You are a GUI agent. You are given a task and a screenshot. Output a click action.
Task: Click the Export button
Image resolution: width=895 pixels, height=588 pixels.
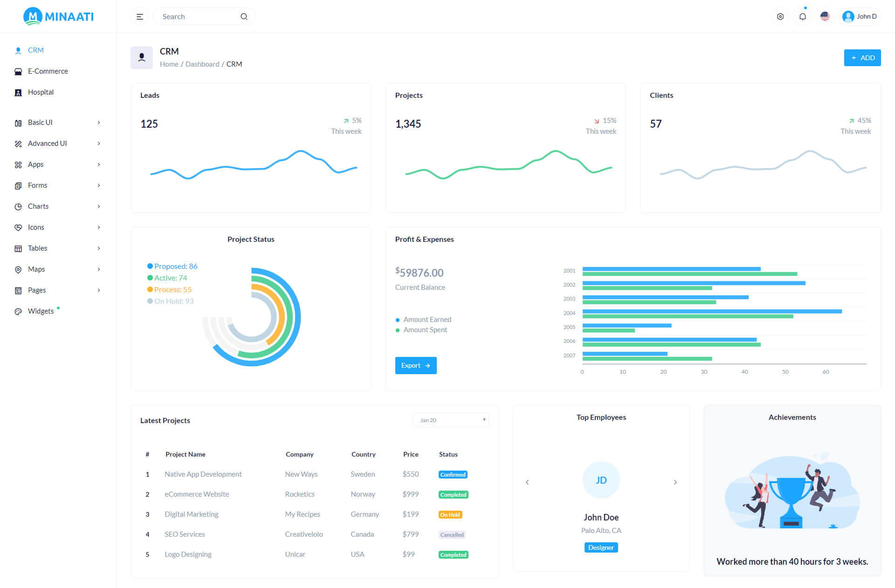[x=415, y=366]
